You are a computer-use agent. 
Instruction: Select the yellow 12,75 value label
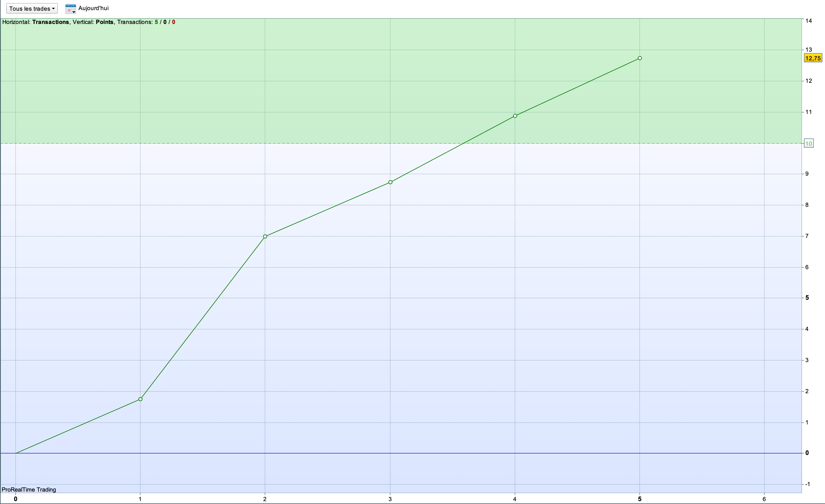point(813,58)
